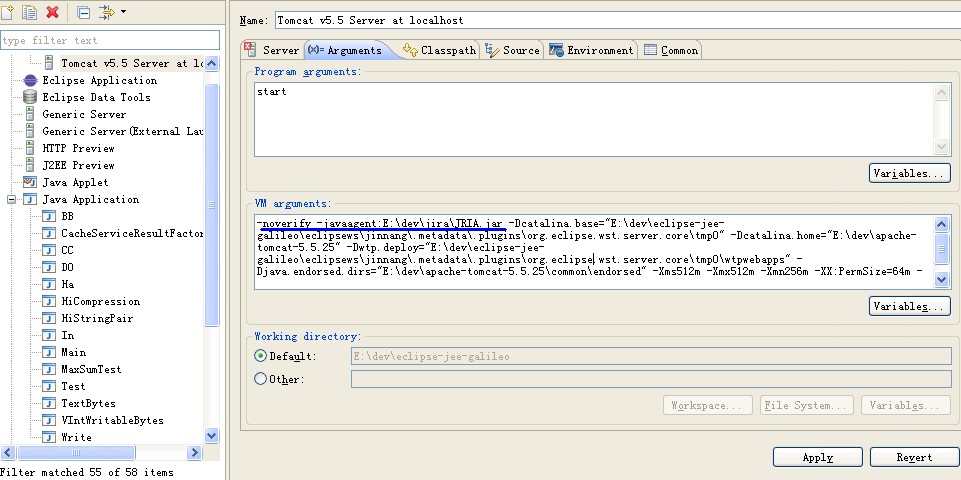Click the HiCompression configuration icon

(50, 302)
